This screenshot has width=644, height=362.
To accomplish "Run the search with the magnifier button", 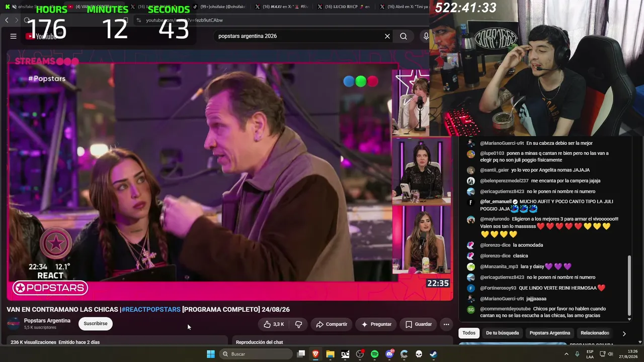I will [x=404, y=36].
